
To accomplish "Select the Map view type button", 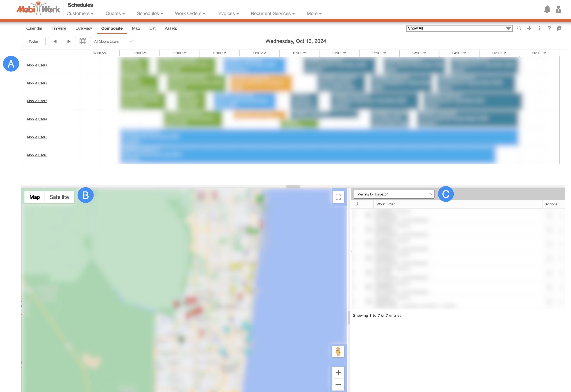I will 35,197.
